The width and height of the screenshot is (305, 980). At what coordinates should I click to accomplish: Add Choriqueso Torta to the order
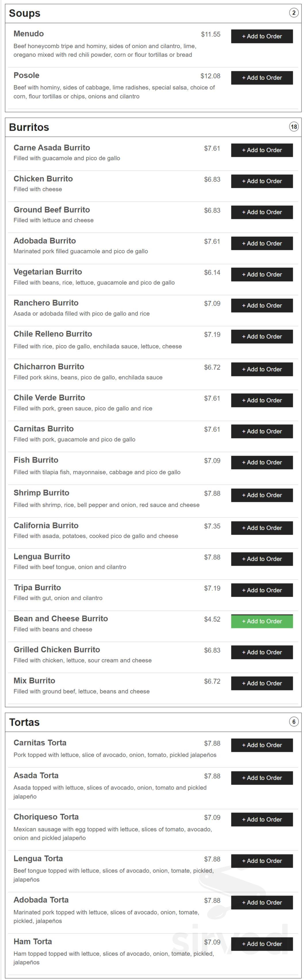(x=262, y=819)
